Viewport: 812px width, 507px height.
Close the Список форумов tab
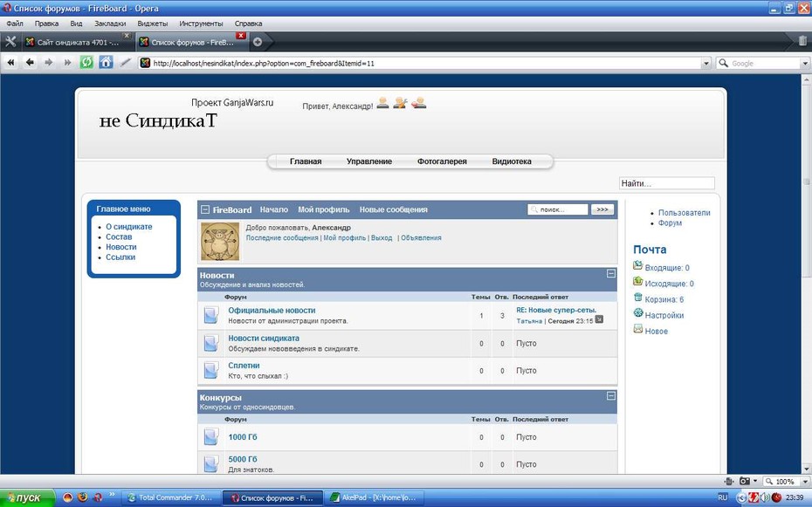point(241,36)
